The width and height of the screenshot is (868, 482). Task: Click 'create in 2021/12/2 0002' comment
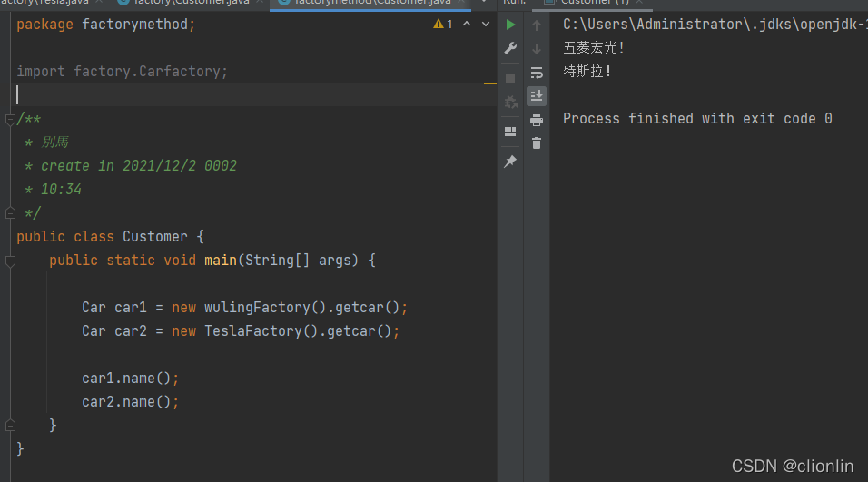coord(138,166)
